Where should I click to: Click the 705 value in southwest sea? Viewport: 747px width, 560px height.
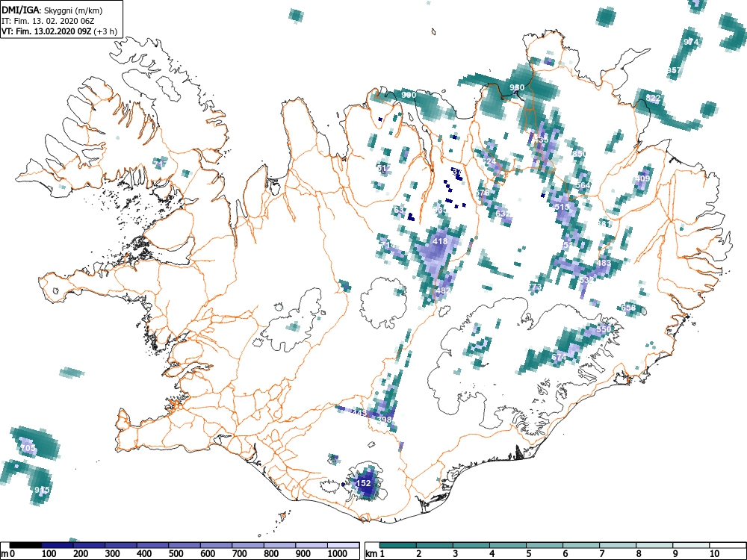pyautogui.click(x=28, y=448)
